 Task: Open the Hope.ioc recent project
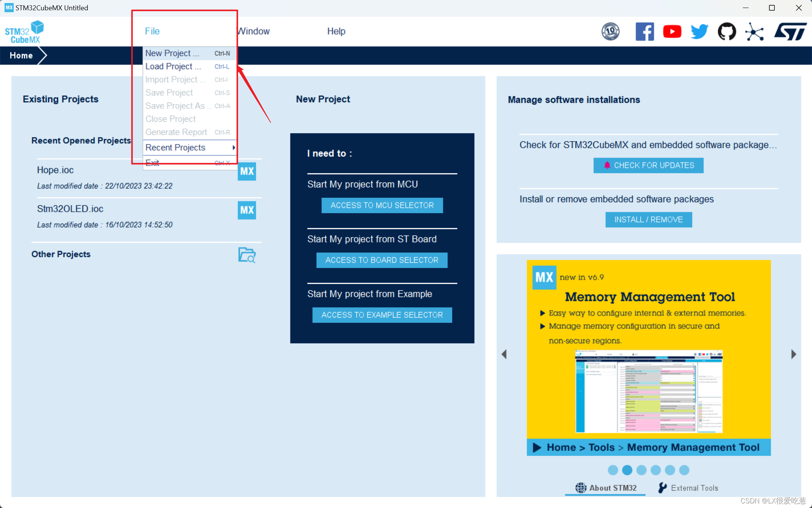[55, 170]
